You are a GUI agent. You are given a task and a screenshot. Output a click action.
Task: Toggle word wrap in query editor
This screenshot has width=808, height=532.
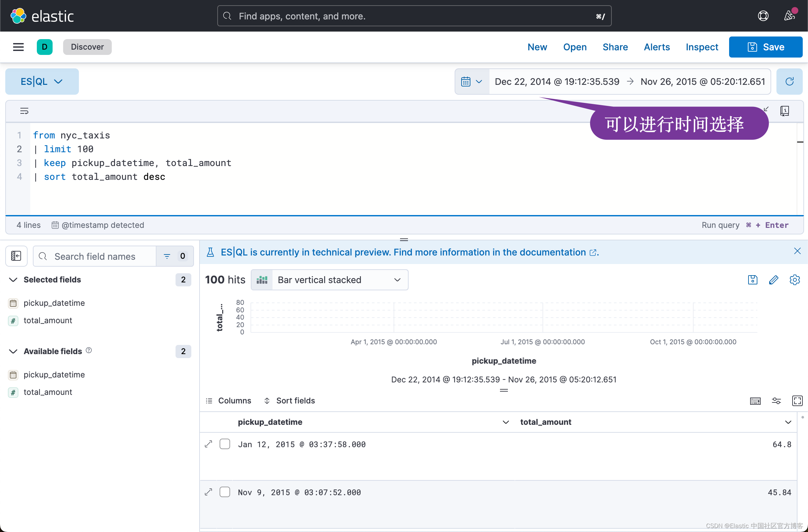[x=24, y=111]
